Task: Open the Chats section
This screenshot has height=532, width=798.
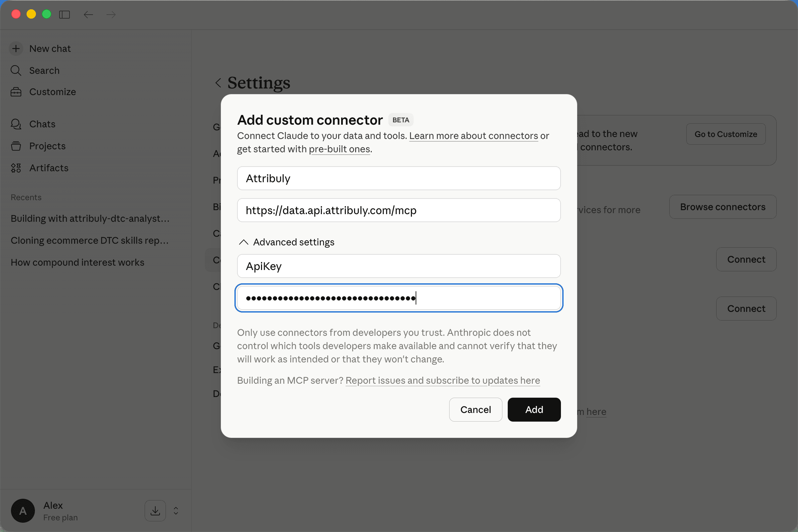Action: tap(42, 124)
